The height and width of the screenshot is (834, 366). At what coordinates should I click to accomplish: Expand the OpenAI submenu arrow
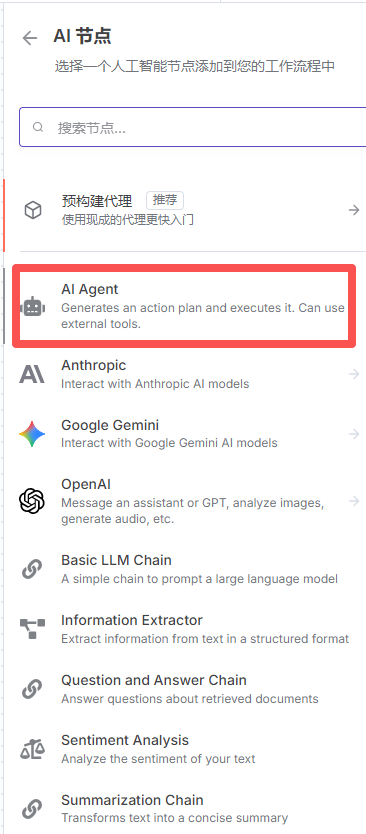[x=354, y=501]
